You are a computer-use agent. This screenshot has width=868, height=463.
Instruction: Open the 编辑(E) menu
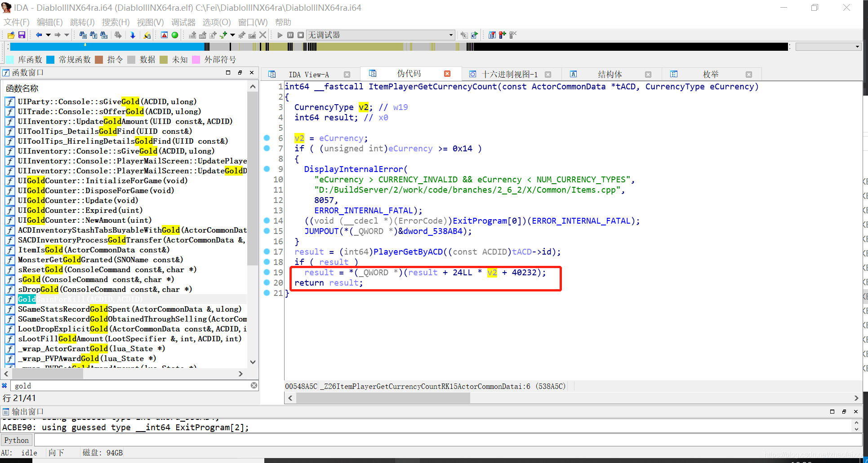(49, 22)
